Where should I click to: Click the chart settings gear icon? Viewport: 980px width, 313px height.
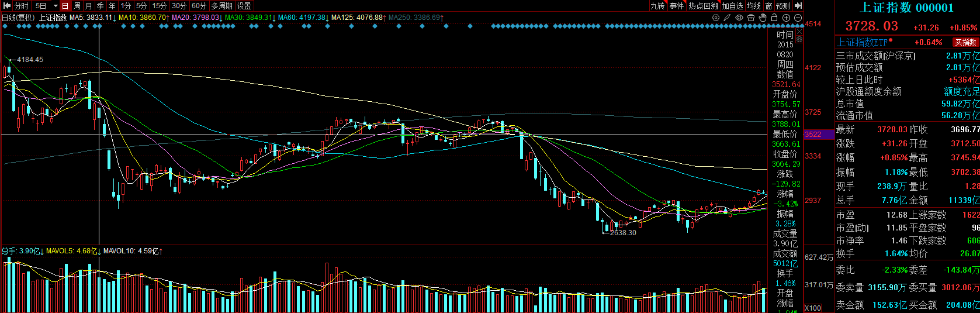tap(715, 18)
